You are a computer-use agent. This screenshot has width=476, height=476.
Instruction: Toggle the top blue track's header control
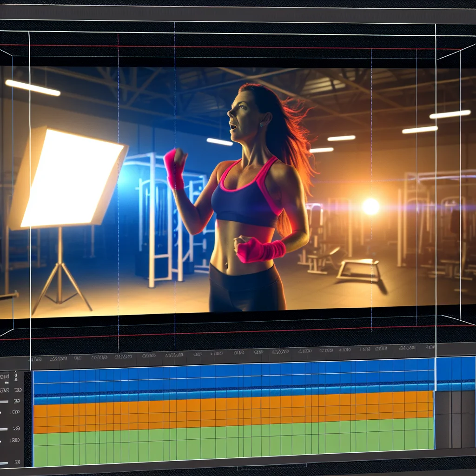[16, 375]
